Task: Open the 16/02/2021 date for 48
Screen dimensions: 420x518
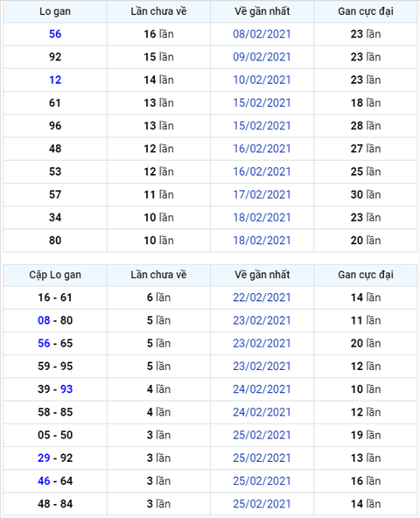Action: [262, 149]
